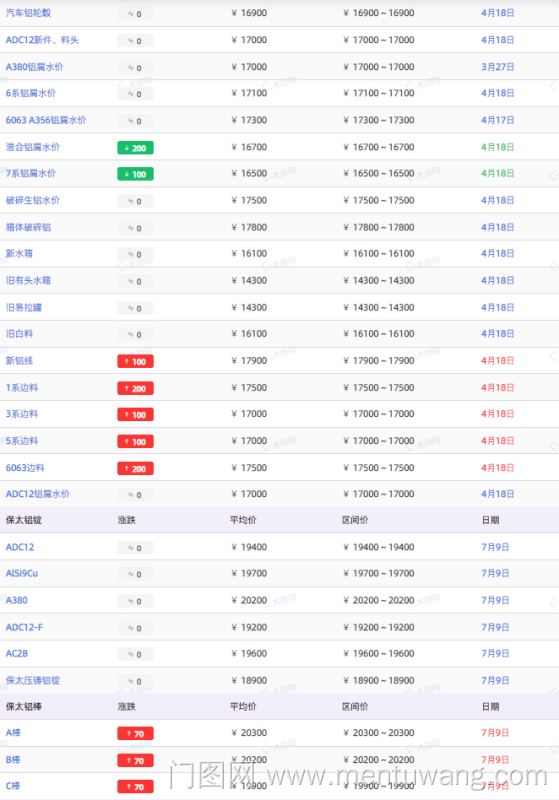Click the red up 200 badge for 1系边料
This screenshot has height=800, width=559.
[x=135, y=388]
